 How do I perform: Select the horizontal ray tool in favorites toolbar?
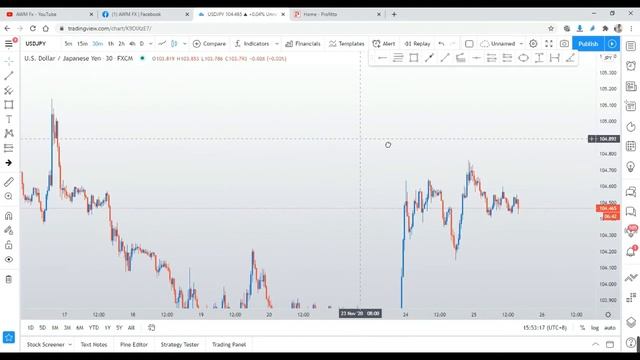[x=382, y=58]
